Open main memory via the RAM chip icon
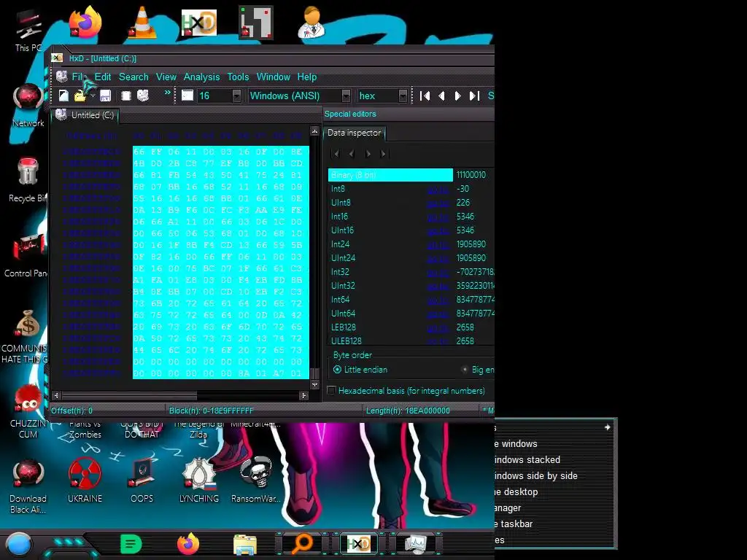The image size is (747, 560). point(125,96)
